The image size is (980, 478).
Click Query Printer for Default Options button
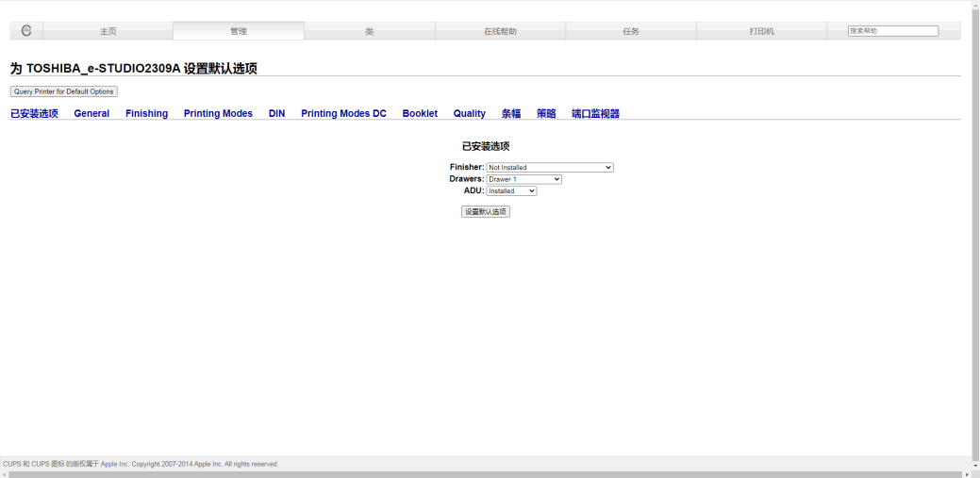tap(64, 91)
